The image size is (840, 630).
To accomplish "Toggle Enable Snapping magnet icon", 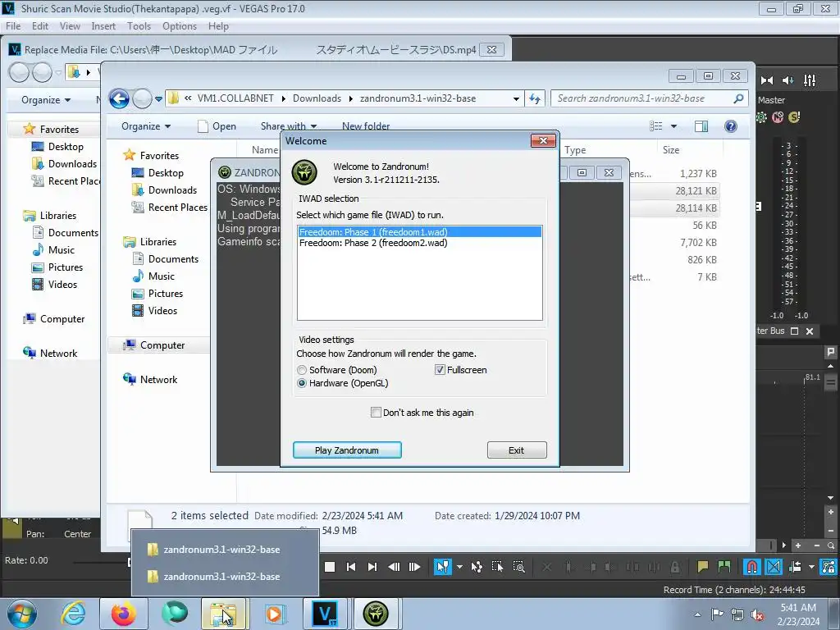I will [x=751, y=567].
